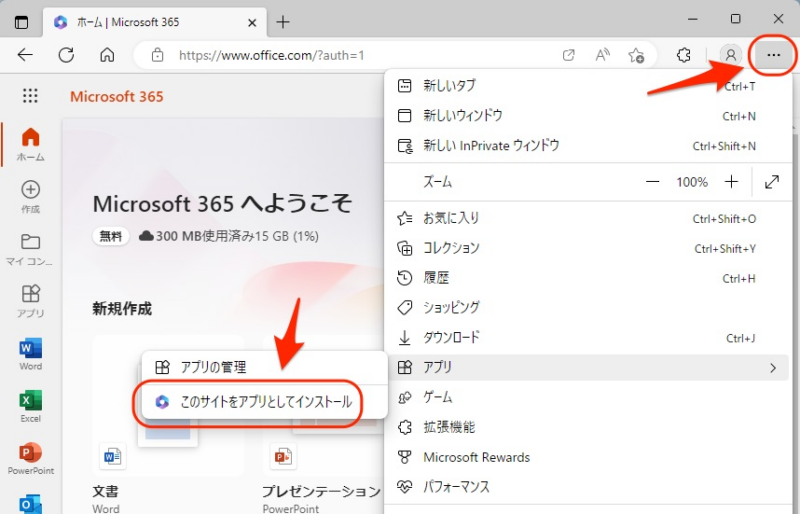This screenshot has width=800, height=514.
Task: Open a new tab with the plus button
Action: tap(283, 22)
